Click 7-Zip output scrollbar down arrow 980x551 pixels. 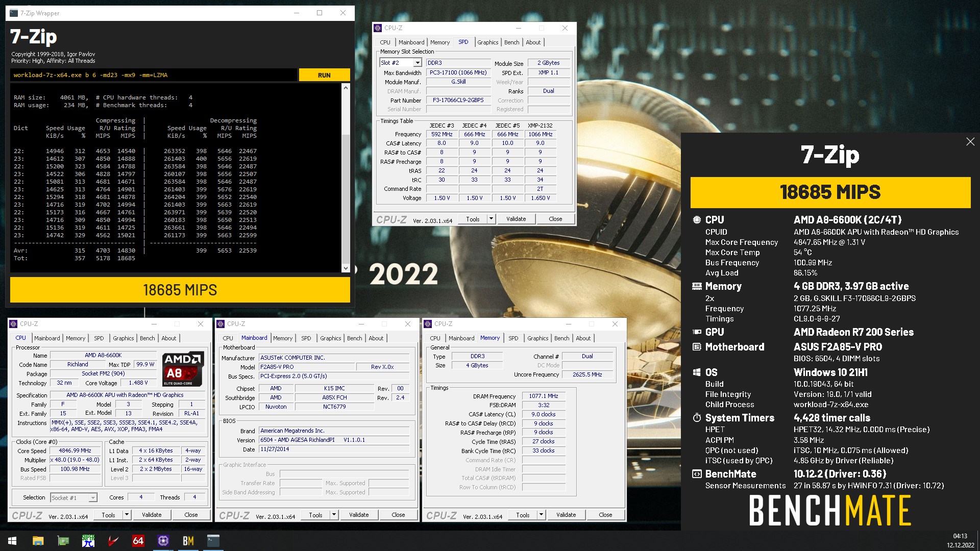[346, 268]
